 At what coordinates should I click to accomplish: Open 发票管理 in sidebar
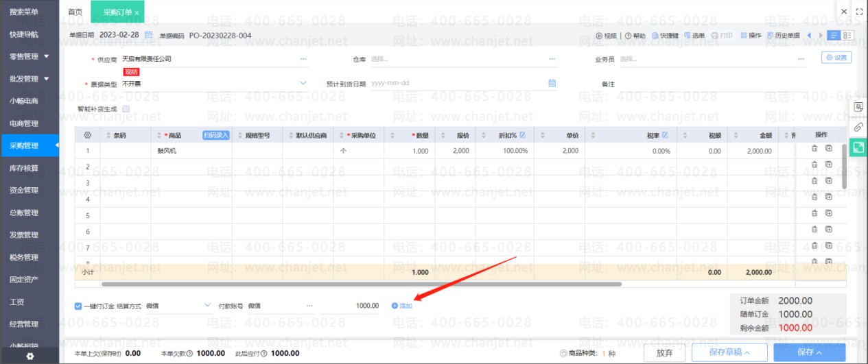[x=24, y=235]
